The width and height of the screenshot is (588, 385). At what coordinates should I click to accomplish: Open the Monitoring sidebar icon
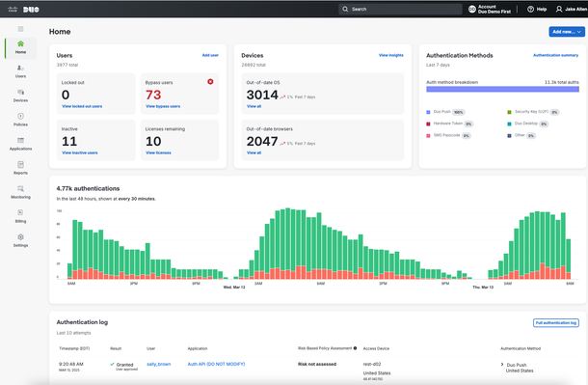(20, 189)
